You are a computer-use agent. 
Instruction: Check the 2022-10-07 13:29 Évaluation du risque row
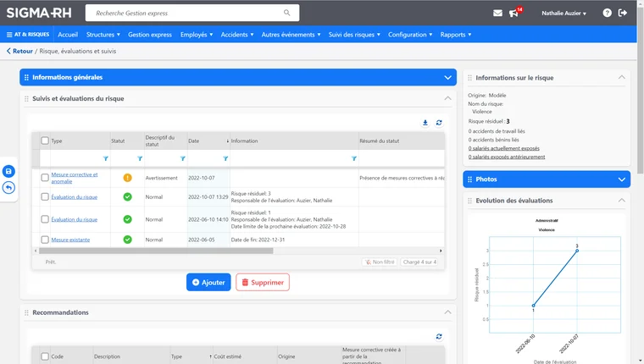point(45,197)
